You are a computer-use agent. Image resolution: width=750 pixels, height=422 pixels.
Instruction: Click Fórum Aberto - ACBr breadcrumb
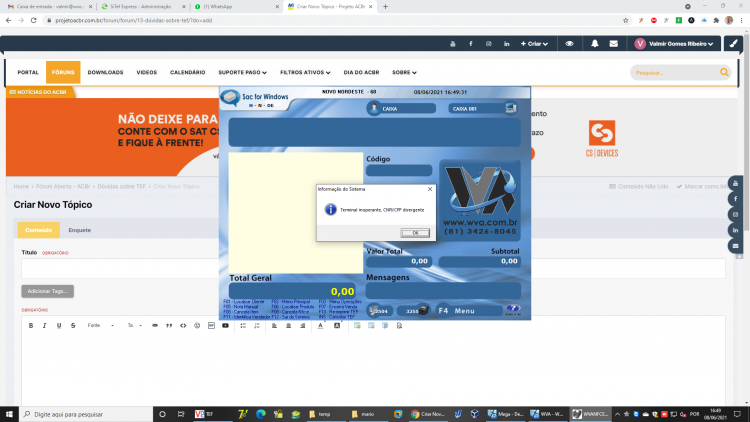pos(63,187)
